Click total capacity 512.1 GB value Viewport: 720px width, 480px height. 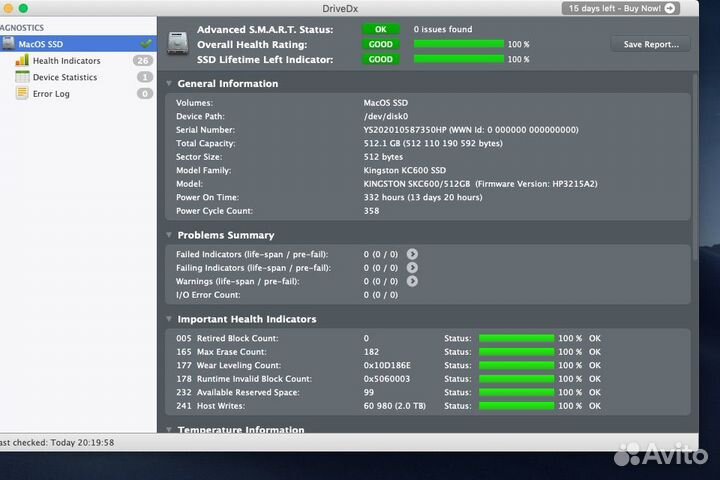(x=433, y=143)
